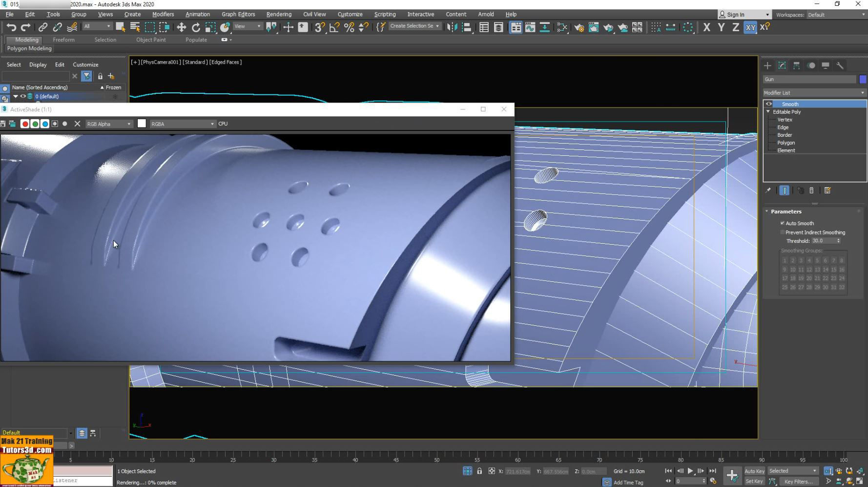Toggle Auto Key animation mode
Viewport: 868px width, 487px height.
pyautogui.click(x=754, y=470)
